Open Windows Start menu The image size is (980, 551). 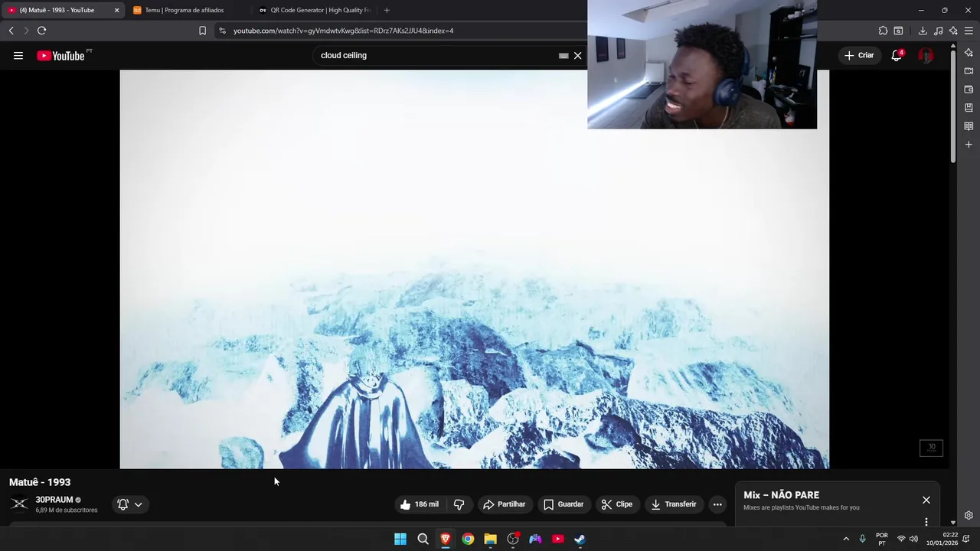[x=400, y=539]
